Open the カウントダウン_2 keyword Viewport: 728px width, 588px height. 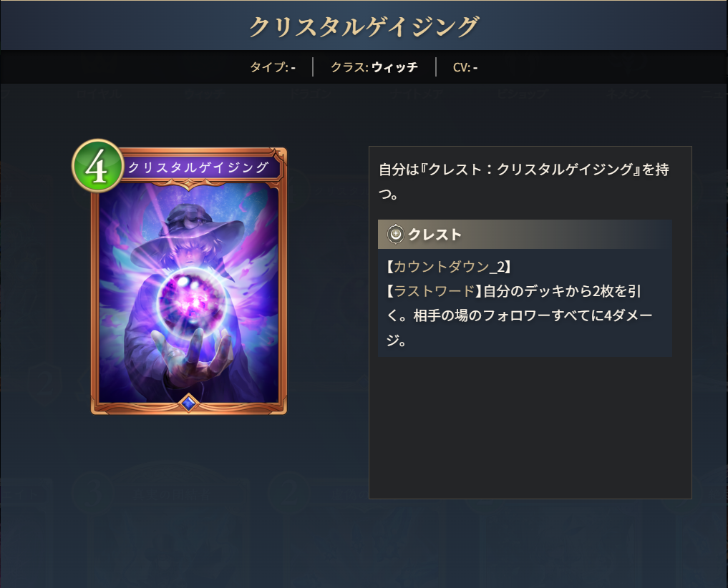pos(450,267)
